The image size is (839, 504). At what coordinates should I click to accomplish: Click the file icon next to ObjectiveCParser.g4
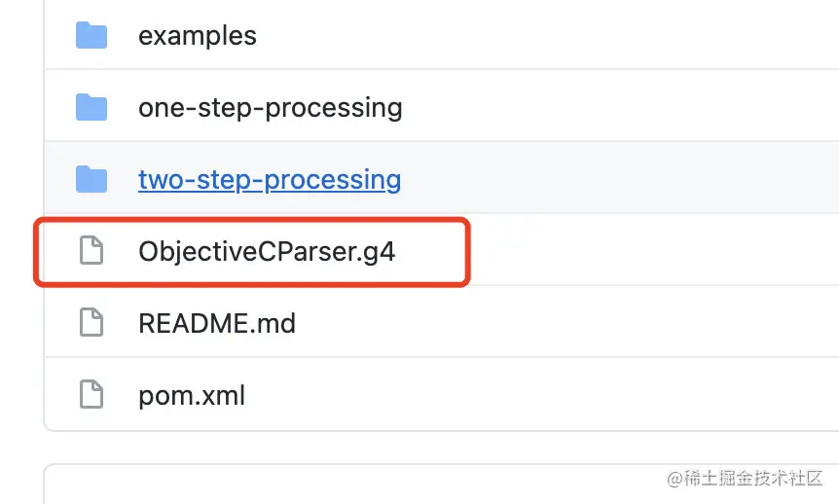(x=91, y=251)
